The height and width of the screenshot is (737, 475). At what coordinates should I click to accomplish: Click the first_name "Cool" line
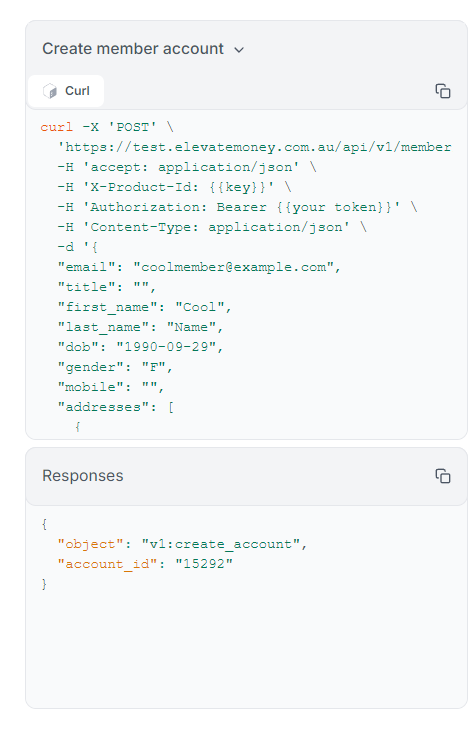144,307
